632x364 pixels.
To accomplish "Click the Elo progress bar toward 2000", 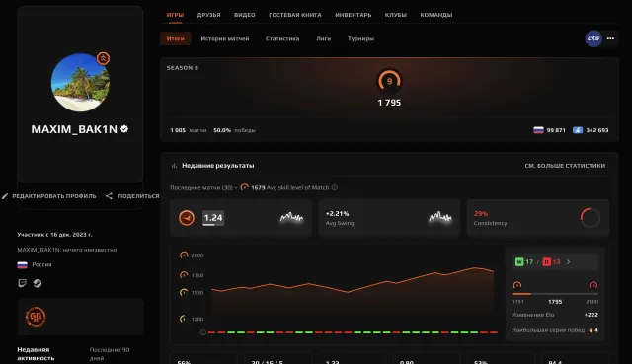I will pyautogui.click(x=555, y=294).
